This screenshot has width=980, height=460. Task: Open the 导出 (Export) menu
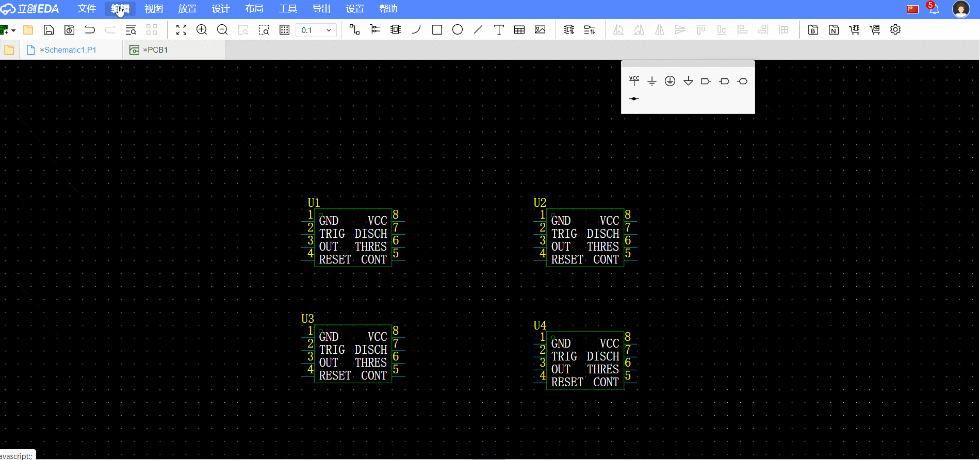pos(321,9)
